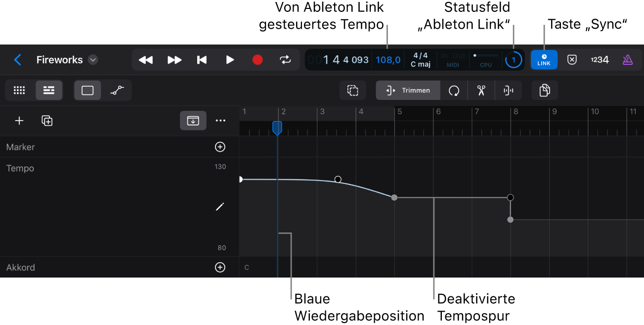Toggle the LINK display mode
The image size is (644, 325).
click(x=544, y=59)
